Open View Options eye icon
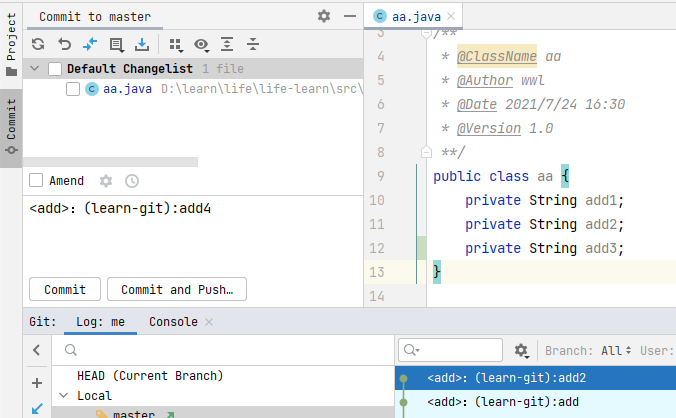This screenshot has width=676, height=418. pyautogui.click(x=201, y=44)
